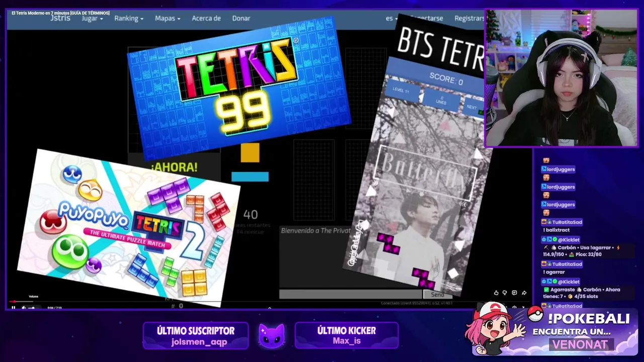Click the '0:04 / 7:19' time display
This screenshot has width=644, height=362.
[54, 308]
